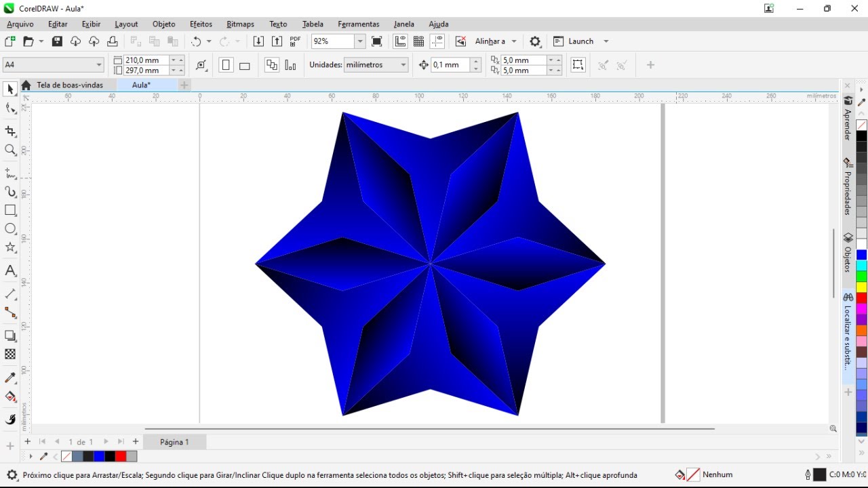Toggle Show Grid
The image size is (868, 488).
pyautogui.click(x=418, y=41)
